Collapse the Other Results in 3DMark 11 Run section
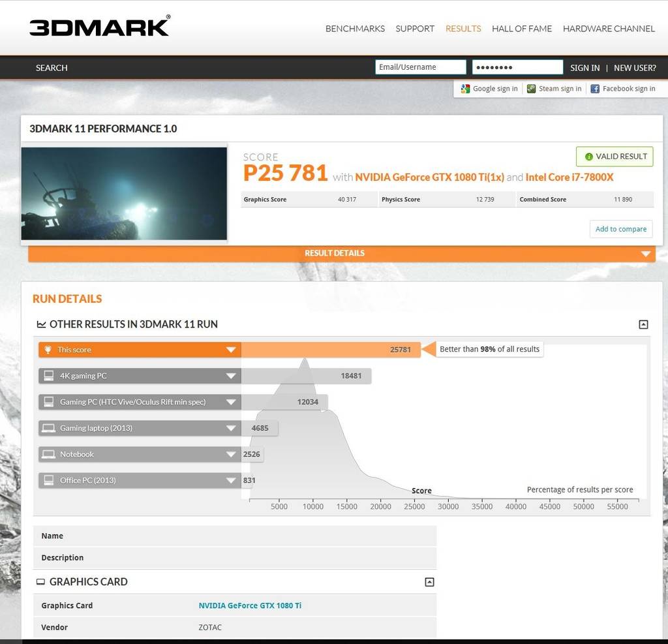 coord(643,325)
